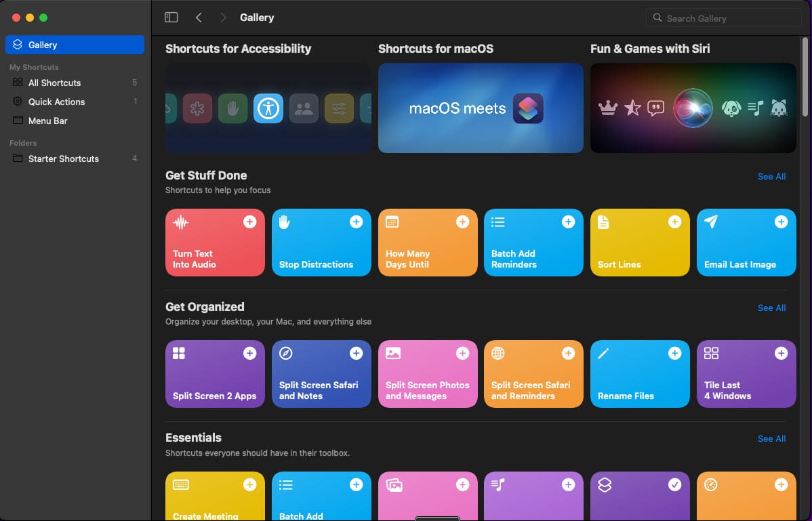Viewport: 812px width, 521px height.
Task: Click the checkmark on the purple Essentials card
Action: [675, 485]
